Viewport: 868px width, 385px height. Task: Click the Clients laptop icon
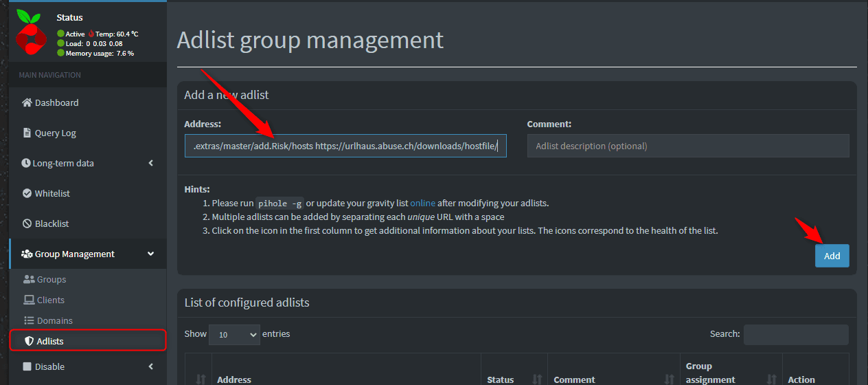tap(29, 300)
